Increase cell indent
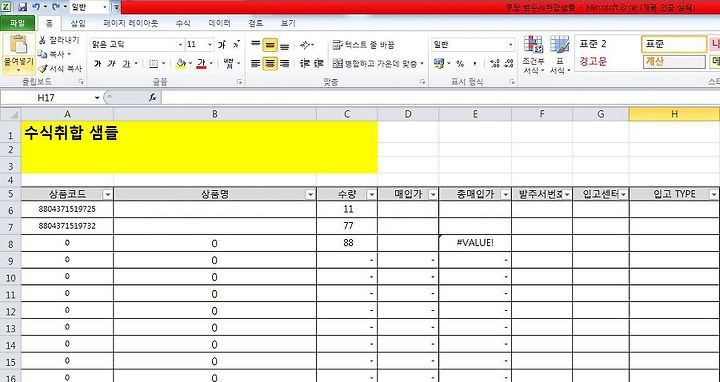Screen dimensions: 720x382 click(319, 63)
